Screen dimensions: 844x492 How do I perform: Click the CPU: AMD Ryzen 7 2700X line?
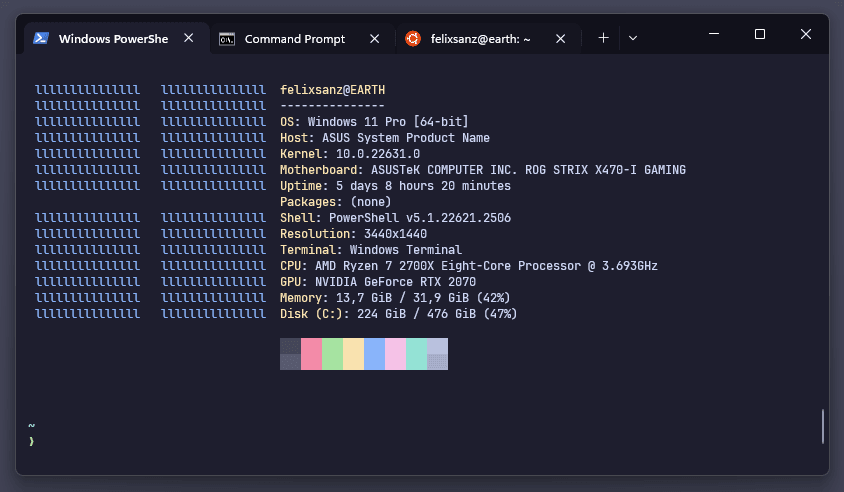coord(469,266)
